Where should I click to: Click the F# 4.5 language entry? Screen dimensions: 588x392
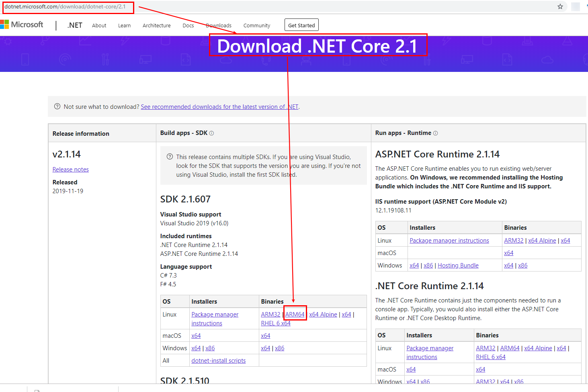pos(168,284)
